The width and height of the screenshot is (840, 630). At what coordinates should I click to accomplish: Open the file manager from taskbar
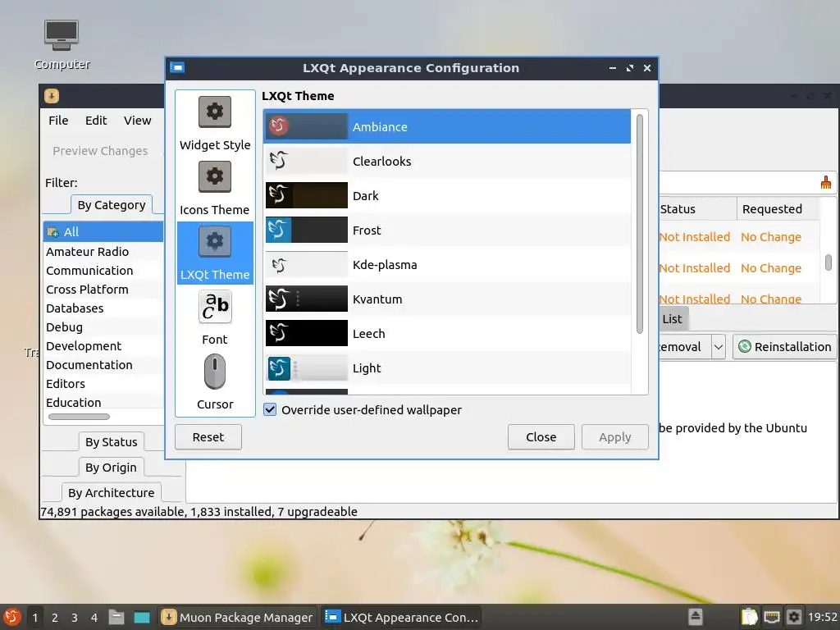(x=116, y=617)
